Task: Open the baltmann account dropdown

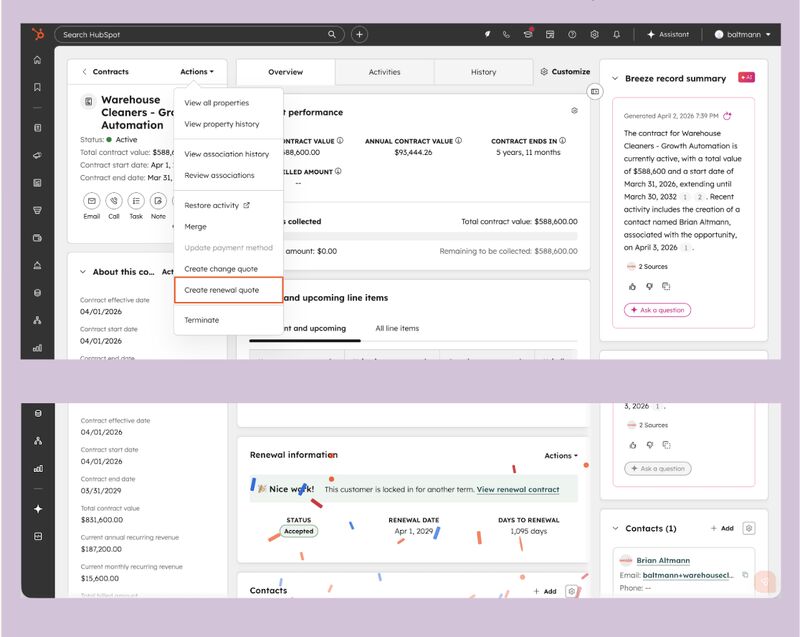Action: [742, 34]
